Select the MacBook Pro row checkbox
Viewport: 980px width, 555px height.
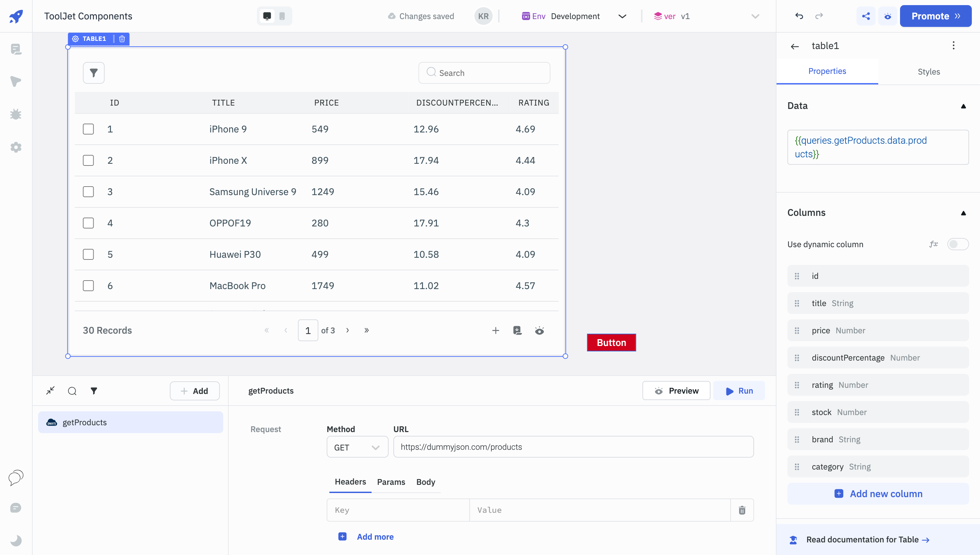point(88,286)
